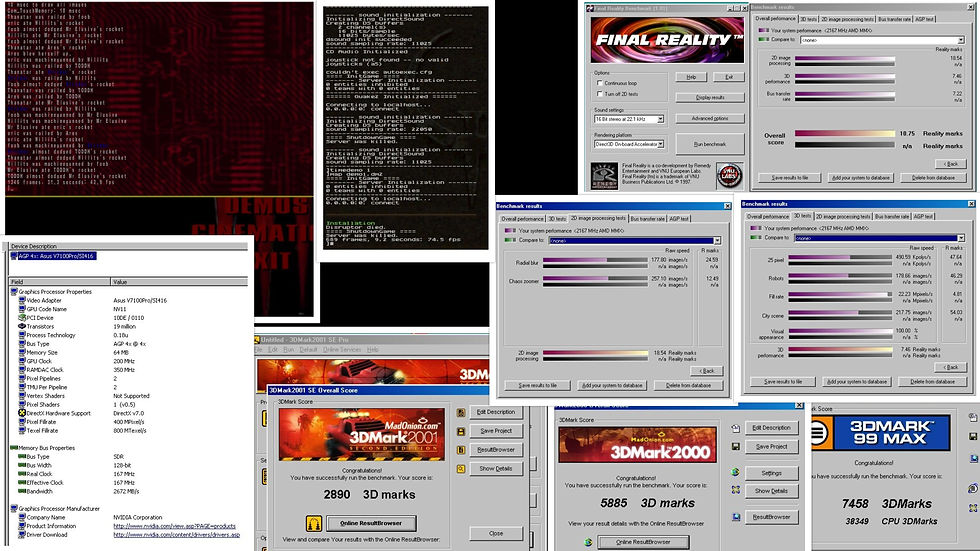Click the icon beside Edit Description in 3DMark2001
This screenshot has width=980, height=551.
tap(461, 412)
